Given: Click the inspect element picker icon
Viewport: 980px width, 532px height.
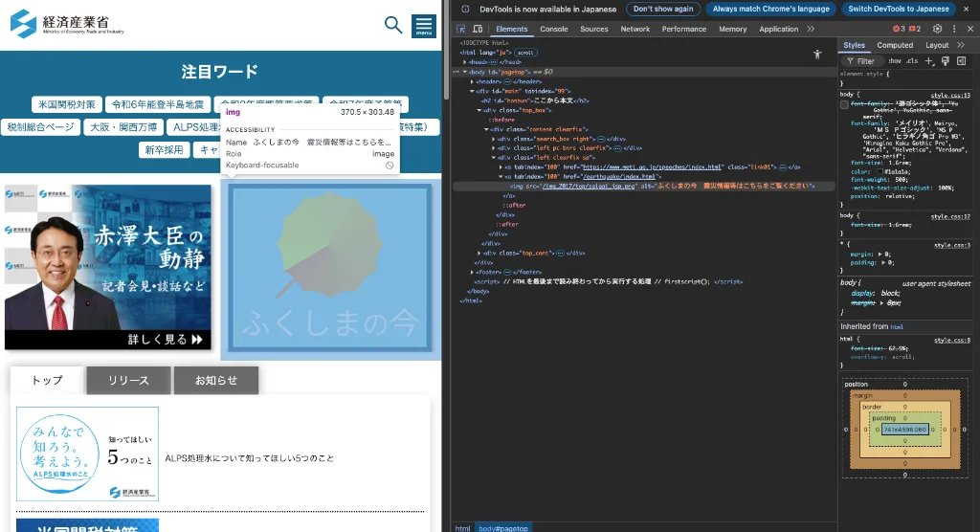Looking at the screenshot, I should [x=461, y=29].
